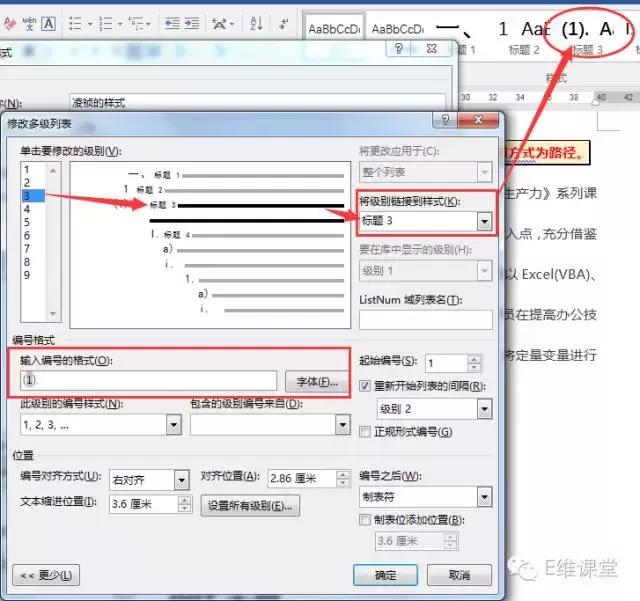Click the 字体(F)... button
The width and height of the screenshot is (640, 601).
pos(317,381)
